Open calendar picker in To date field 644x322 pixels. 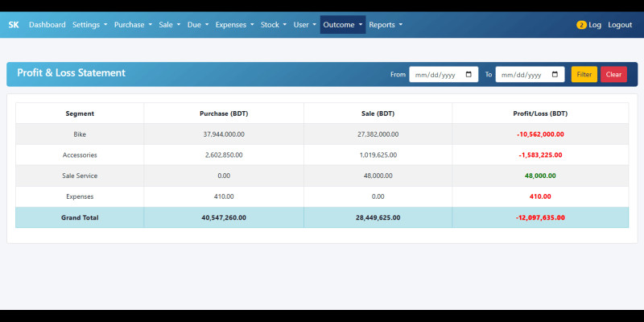[x=556, y=75]
